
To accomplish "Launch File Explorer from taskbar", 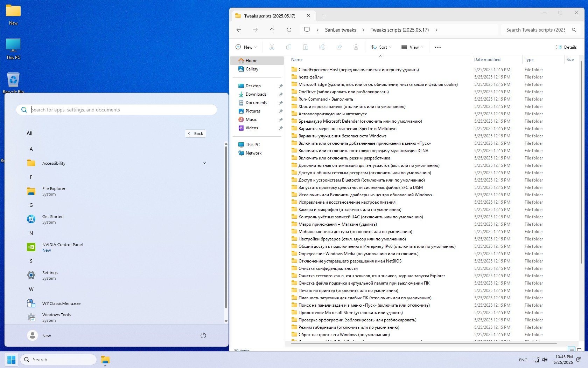I will point(105,360).
